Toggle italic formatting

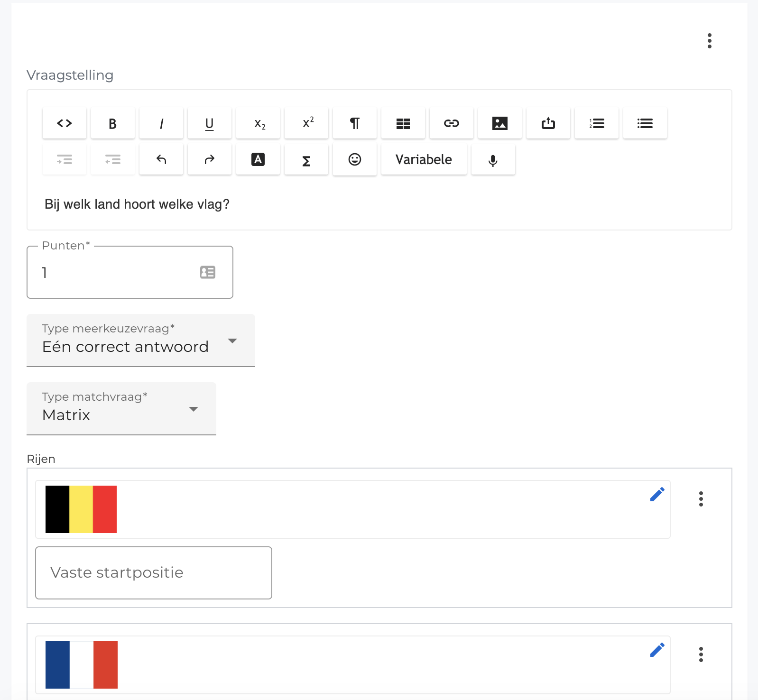(x=161, y=123)
